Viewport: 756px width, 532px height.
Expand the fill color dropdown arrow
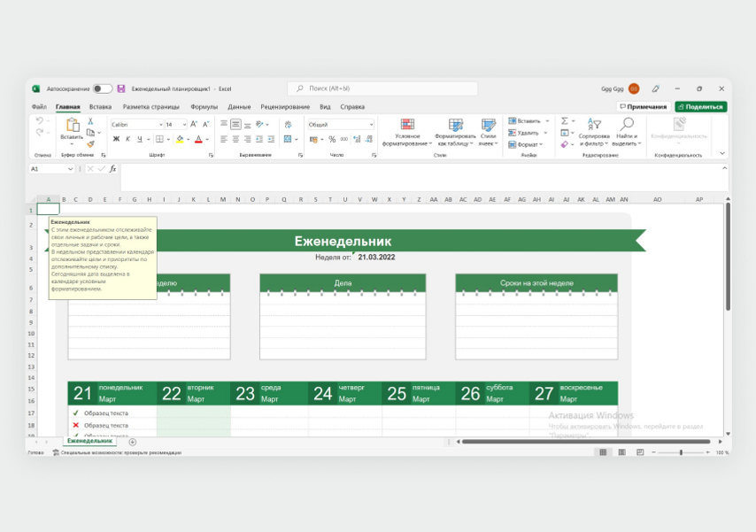188,139
